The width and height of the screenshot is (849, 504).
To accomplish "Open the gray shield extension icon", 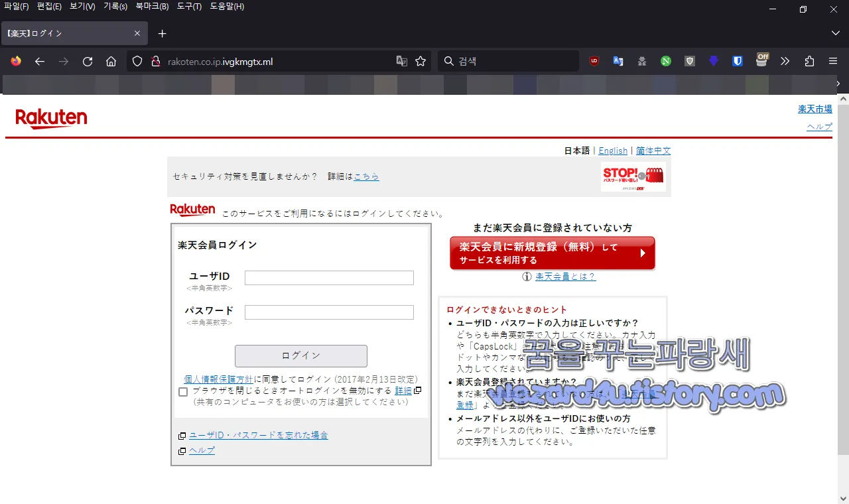I will (x=690, y=61).
